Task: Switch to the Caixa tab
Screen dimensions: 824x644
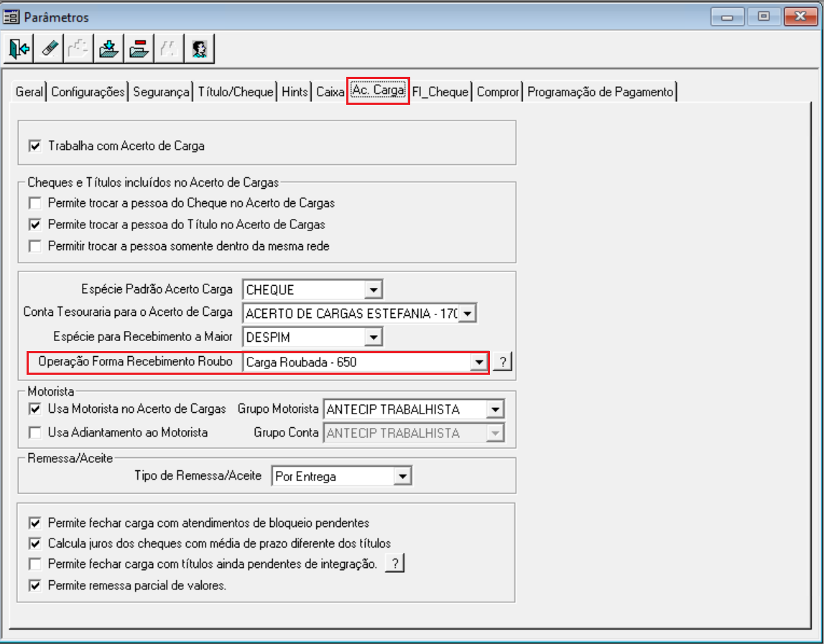Action: pos(330,92)
